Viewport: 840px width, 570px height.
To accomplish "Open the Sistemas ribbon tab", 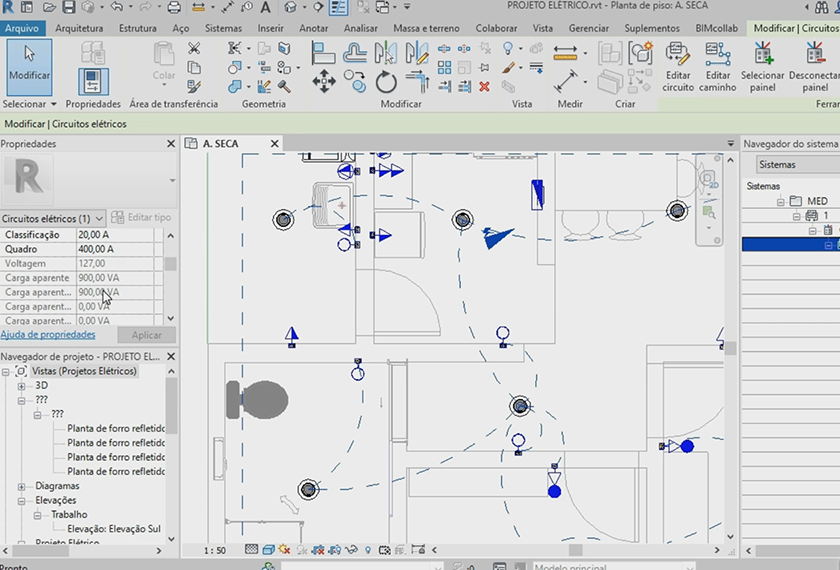I will pos(222,28).
